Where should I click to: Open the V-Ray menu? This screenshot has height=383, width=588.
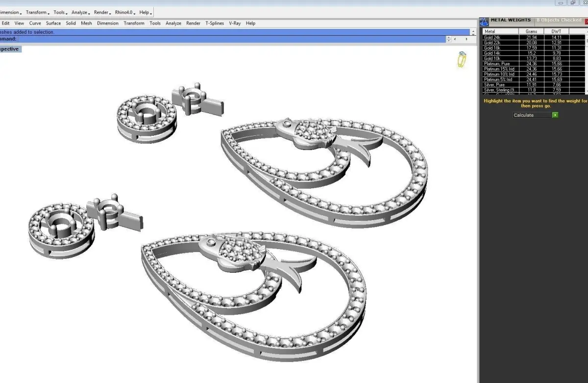point(235,23)
